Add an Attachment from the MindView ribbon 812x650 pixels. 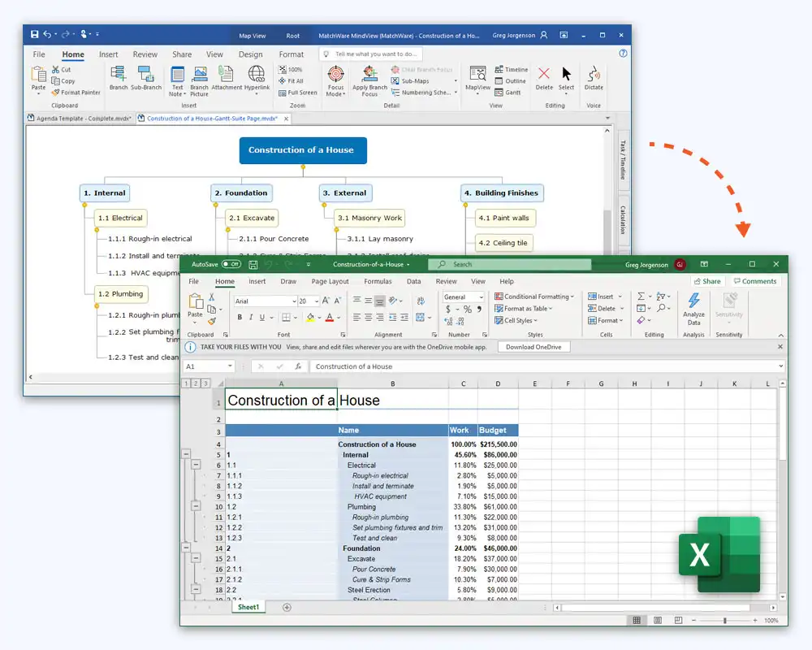(x=226, y=79)
